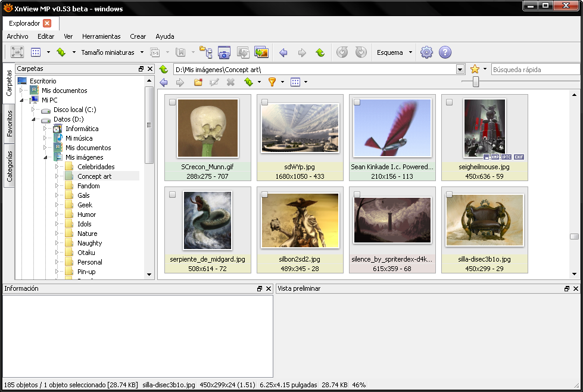Click the delete X icon in browser toolbar

click(230, 82)
